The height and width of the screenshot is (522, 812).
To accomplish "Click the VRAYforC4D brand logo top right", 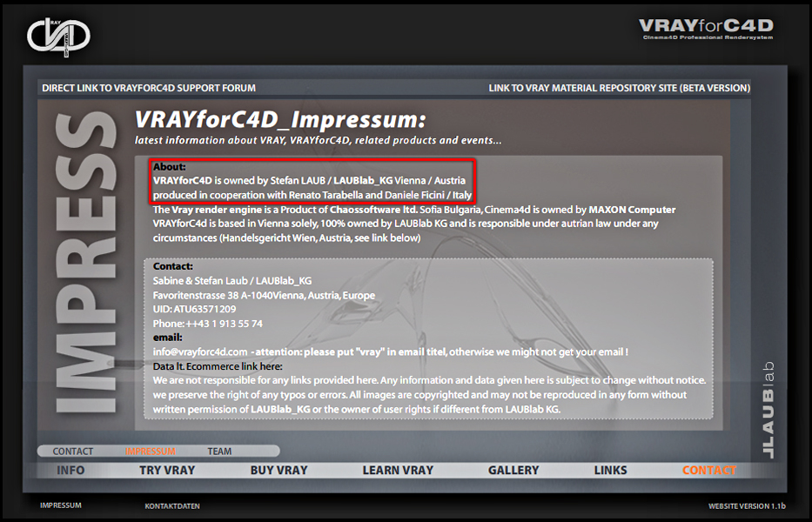I will point(707,29).
